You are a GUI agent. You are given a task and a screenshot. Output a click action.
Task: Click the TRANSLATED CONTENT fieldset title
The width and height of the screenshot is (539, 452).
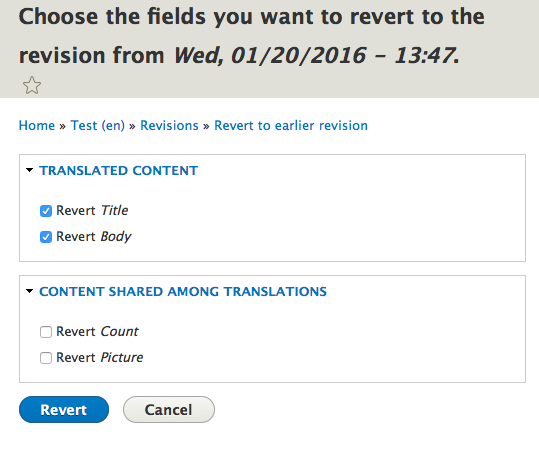pos(119,170)
